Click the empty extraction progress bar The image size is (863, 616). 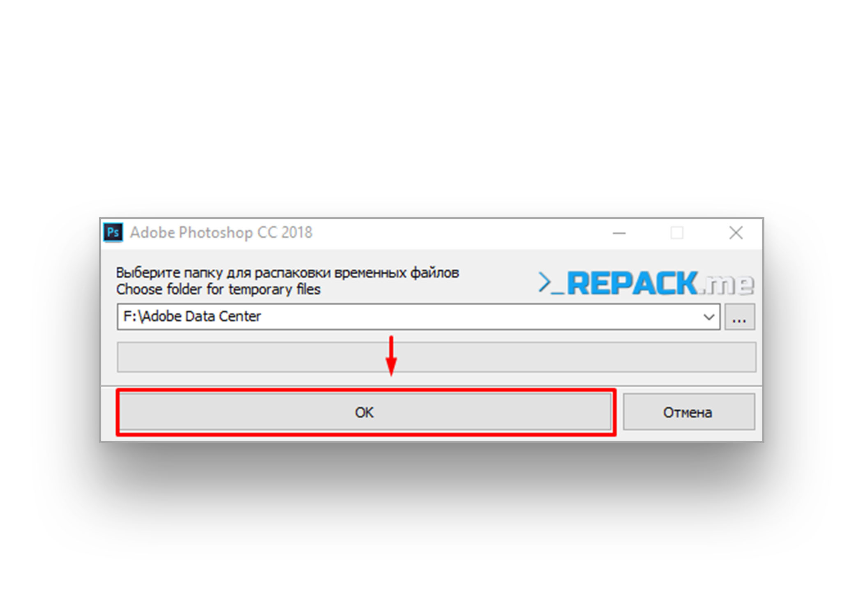click(x=436, y=357)
